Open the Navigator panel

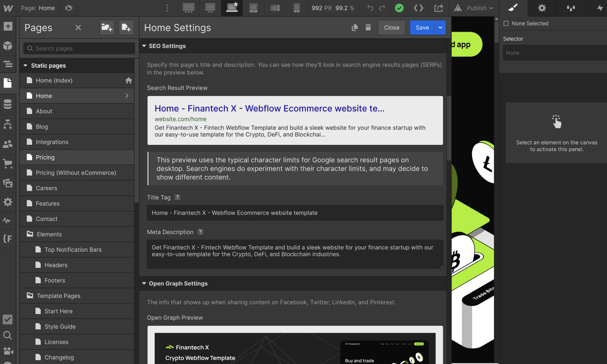[8, 64]
